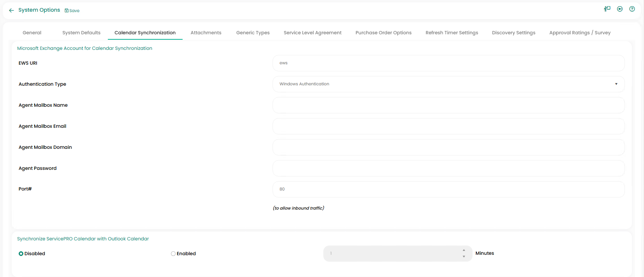Select the Enabled synchronization radio button
Screen dimensions: 644x277
(173, 254)
